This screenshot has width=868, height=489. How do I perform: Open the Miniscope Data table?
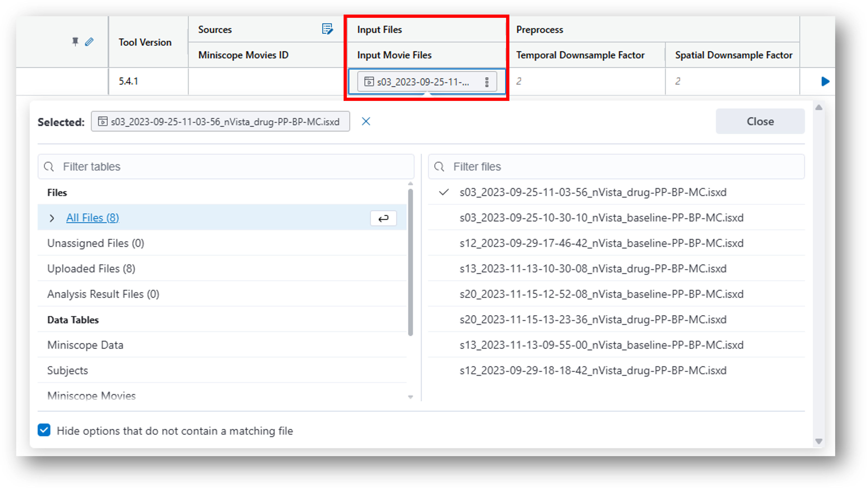[222, 345]
